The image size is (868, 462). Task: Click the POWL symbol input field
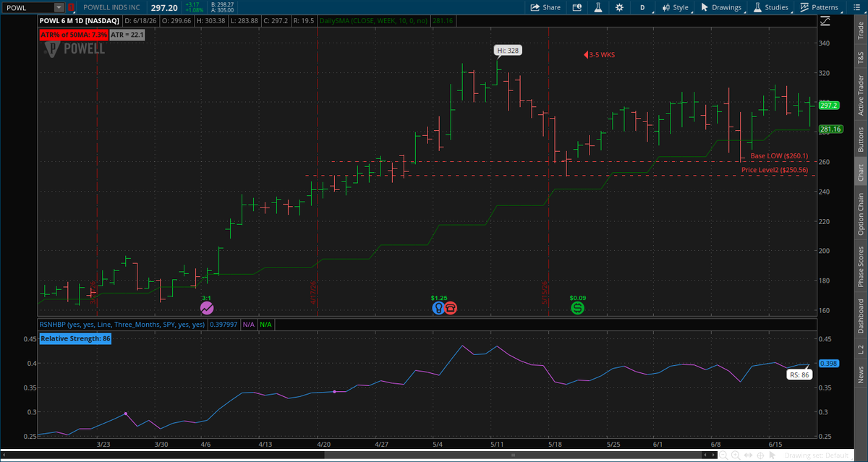click(x=27, y=7)
